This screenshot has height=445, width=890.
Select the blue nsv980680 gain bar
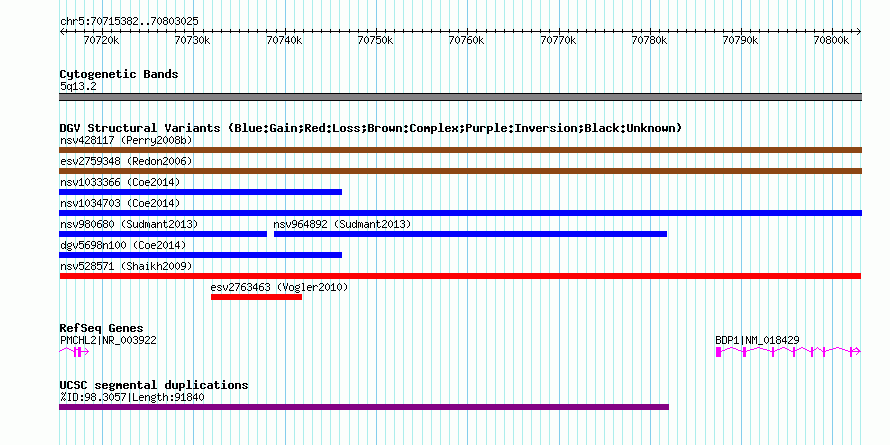(x=163, y=234)
